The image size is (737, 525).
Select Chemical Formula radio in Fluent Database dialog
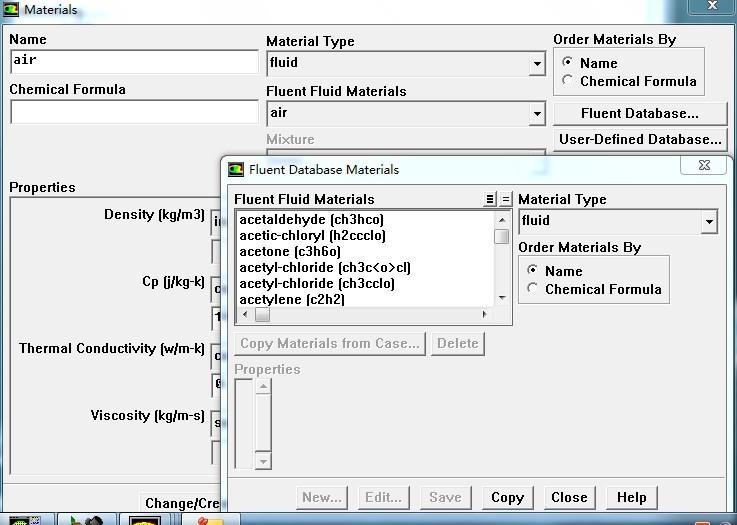click(x=532, y=288)
